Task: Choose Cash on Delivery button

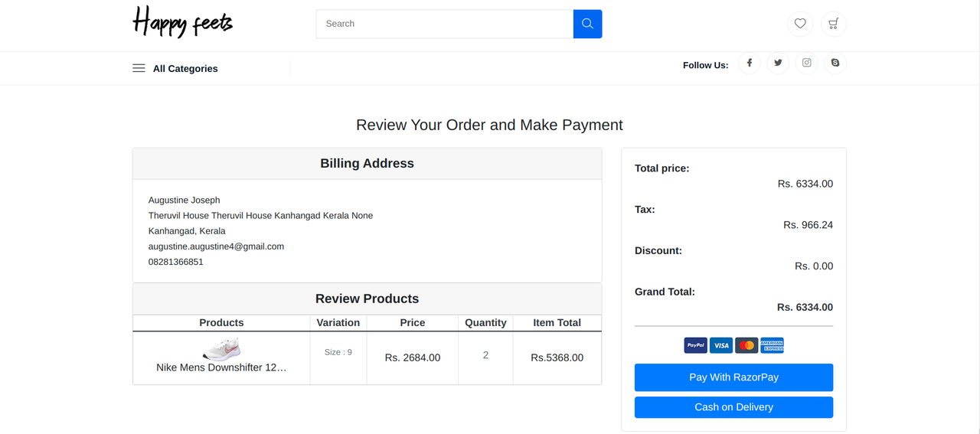Action: coord(733,407)
